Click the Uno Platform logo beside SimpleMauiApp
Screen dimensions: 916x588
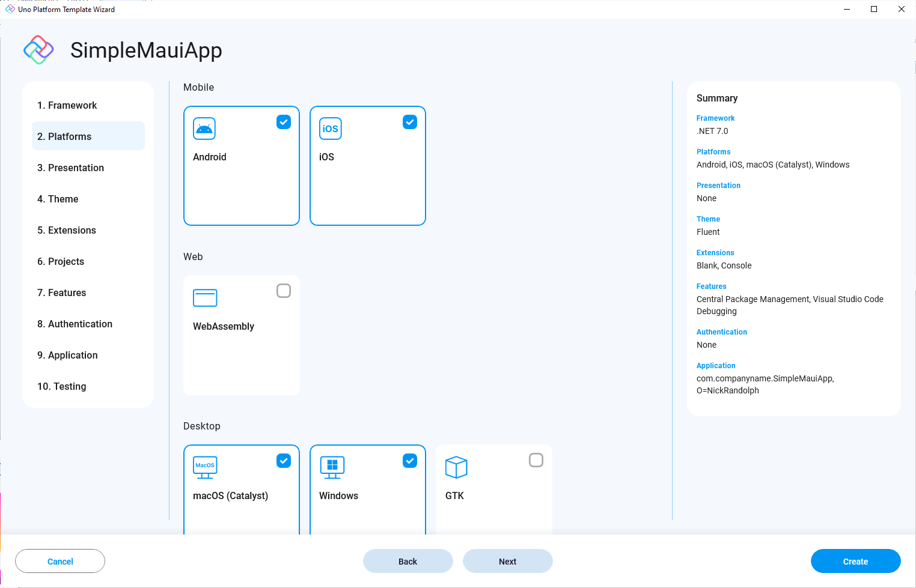[x=38, y=50]
